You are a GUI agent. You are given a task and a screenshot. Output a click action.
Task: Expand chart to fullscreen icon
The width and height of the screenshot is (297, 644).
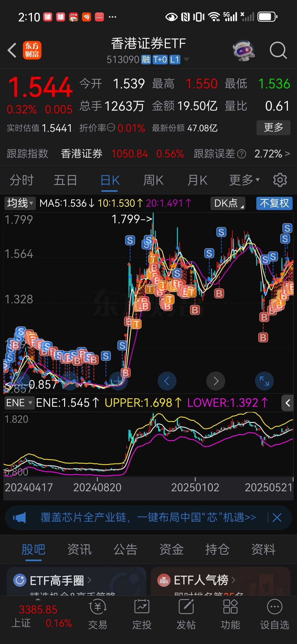[x=264, y=381]
